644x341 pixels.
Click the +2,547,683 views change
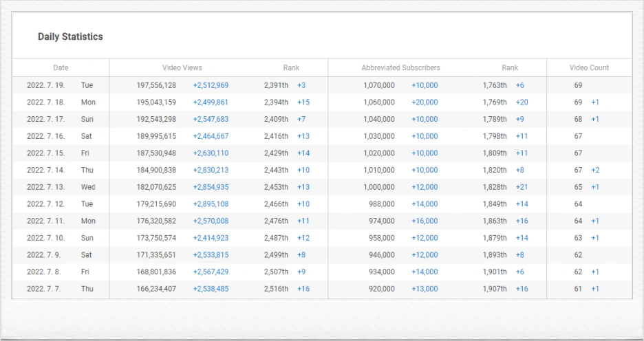coord(211,120)
